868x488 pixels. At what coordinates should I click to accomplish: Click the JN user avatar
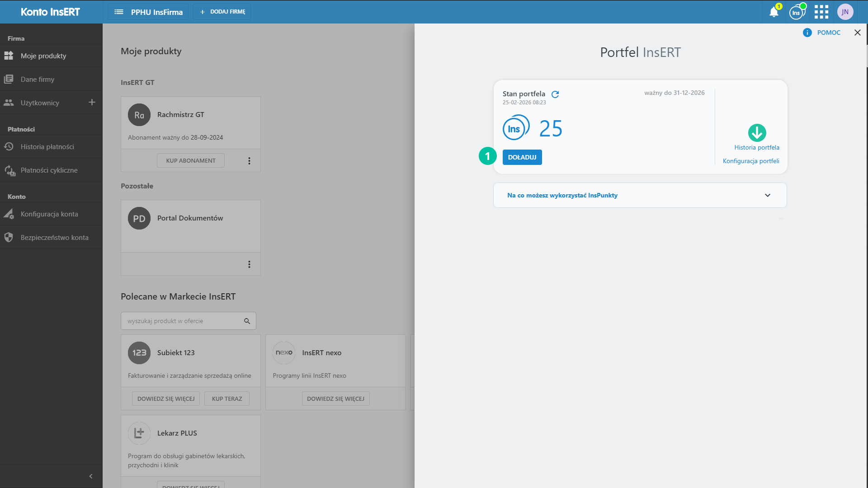click(x=845, y=12)
